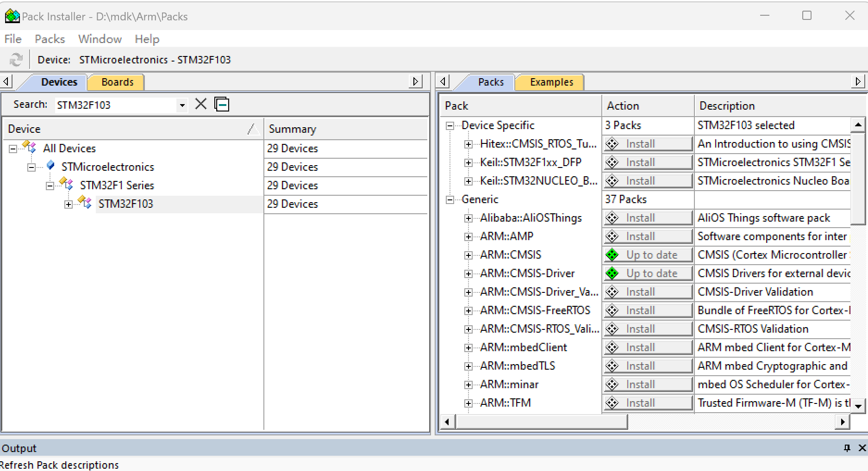Install the Keil::STM32NUCLEO_BSP pack
This screenshot has width=868, height=471.
point(648,181)
